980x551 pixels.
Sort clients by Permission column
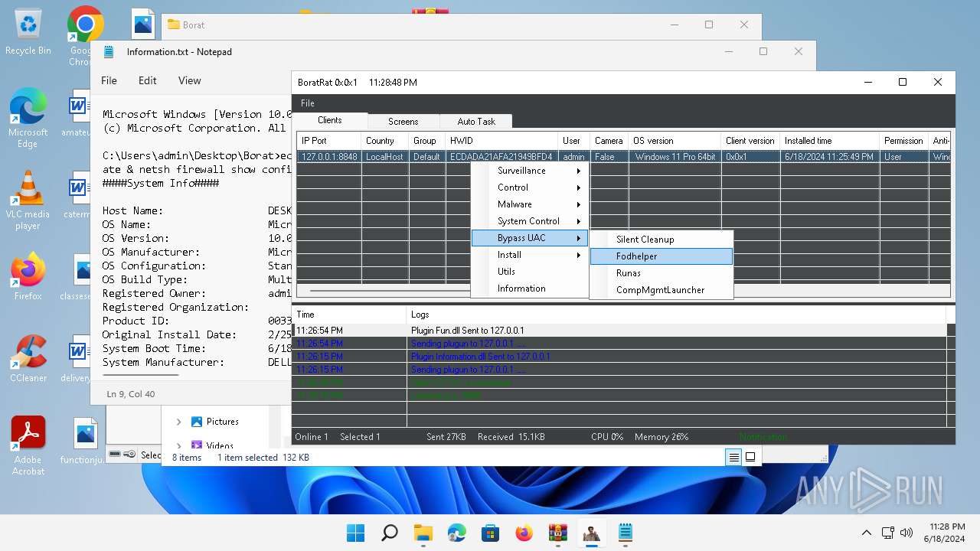click(x=904, y=141)
